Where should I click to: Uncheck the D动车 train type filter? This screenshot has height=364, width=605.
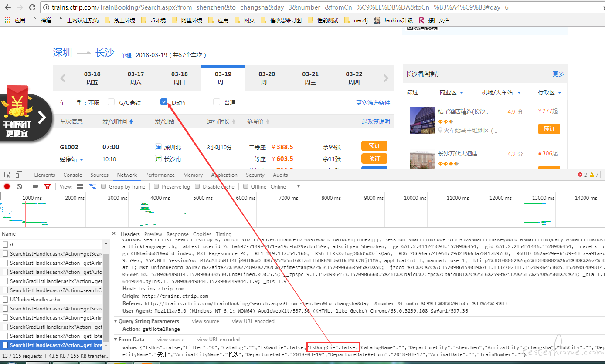(164, 102)
